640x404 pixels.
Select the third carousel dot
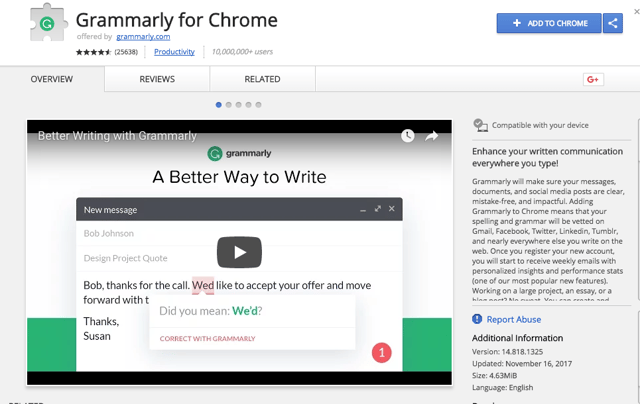point(238,105)
